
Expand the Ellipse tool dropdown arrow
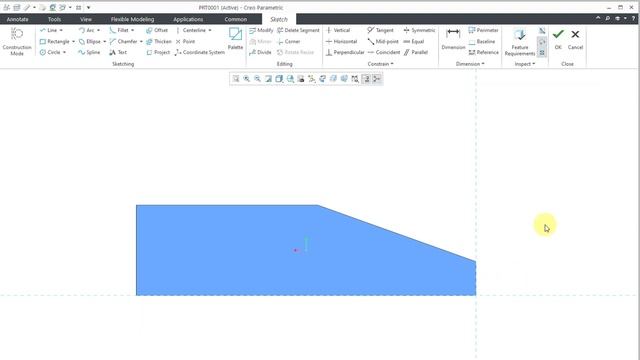point(104,42)
